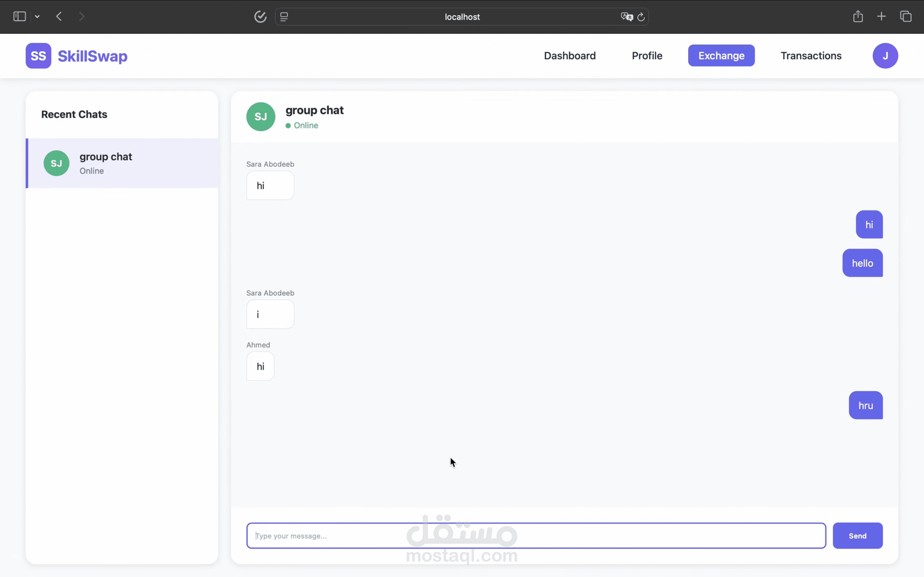Click the reload page icon
Image resolution: width=924 pixels, height=577 pixels.
(641, 17)
